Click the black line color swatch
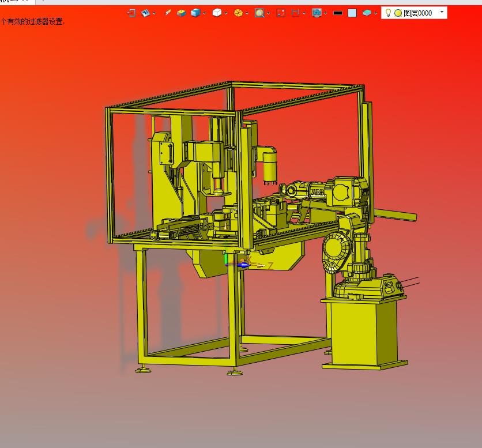482x448 pixels. tap(338, 13)
